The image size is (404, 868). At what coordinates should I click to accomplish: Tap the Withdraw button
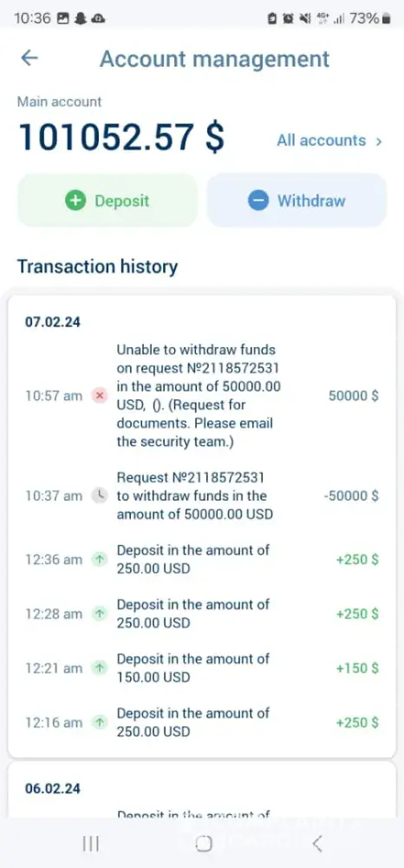click(296, 201)
